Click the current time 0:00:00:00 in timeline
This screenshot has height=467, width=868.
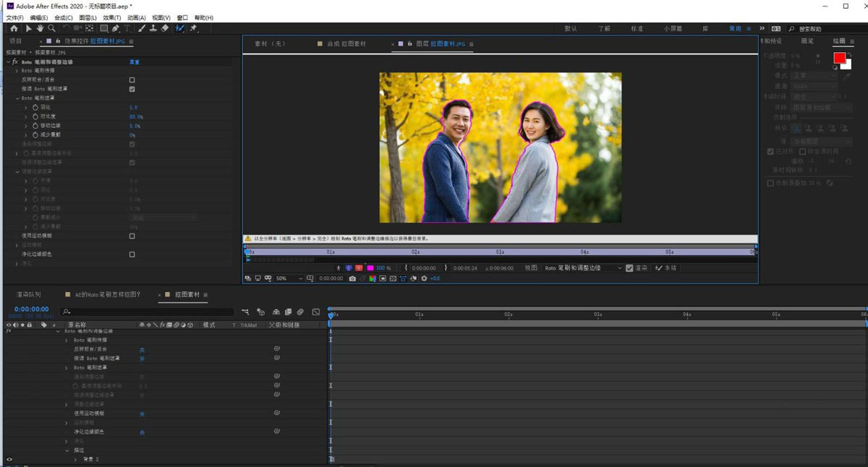point(32,309)
